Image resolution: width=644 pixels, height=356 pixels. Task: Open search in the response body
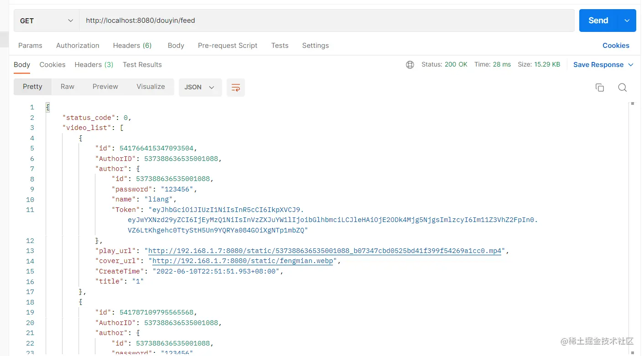pos(622,88)
